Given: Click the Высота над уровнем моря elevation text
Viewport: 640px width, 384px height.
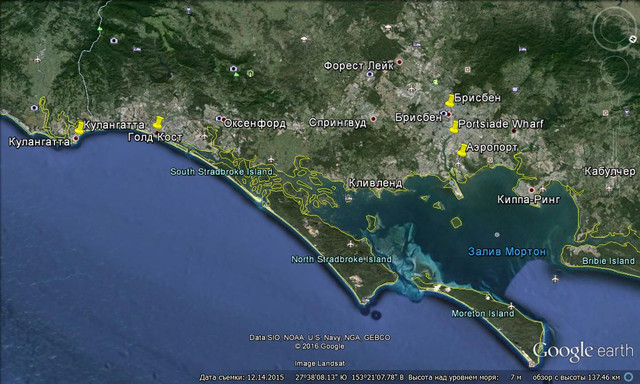Looking at the screenshot, I should 453,377.
